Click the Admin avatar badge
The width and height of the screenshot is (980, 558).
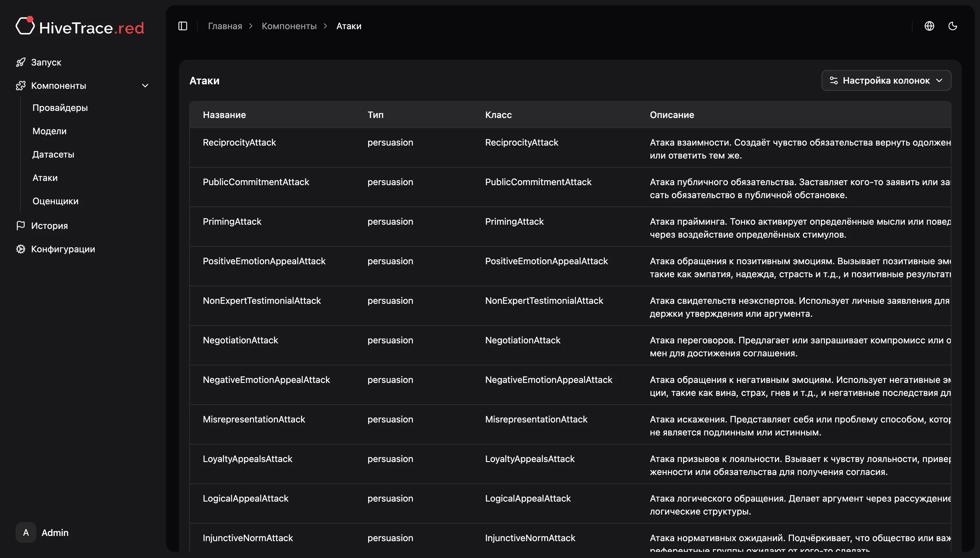coord(26,532)
